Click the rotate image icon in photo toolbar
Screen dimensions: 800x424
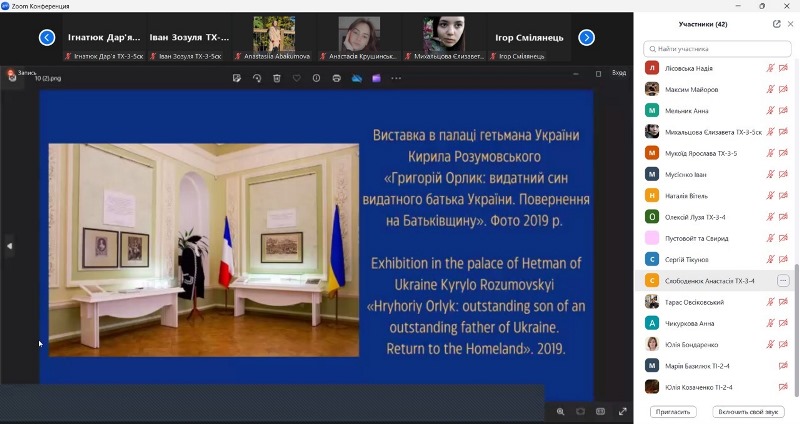256,78
